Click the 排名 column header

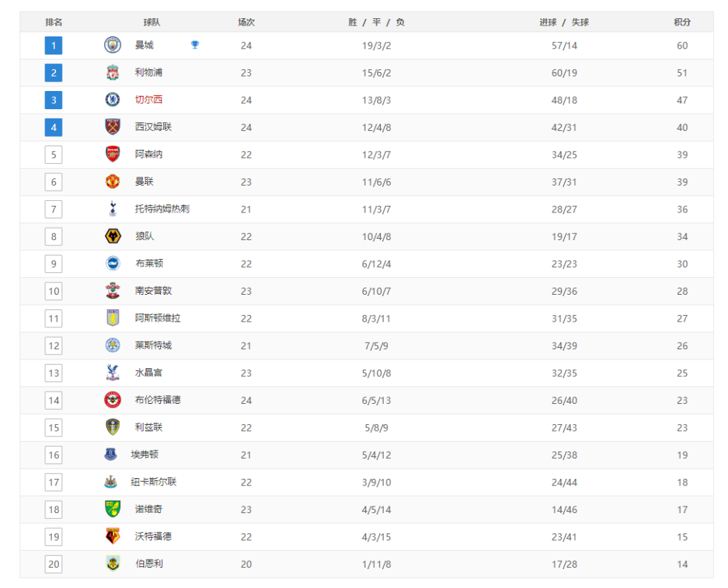coord(53,22)
